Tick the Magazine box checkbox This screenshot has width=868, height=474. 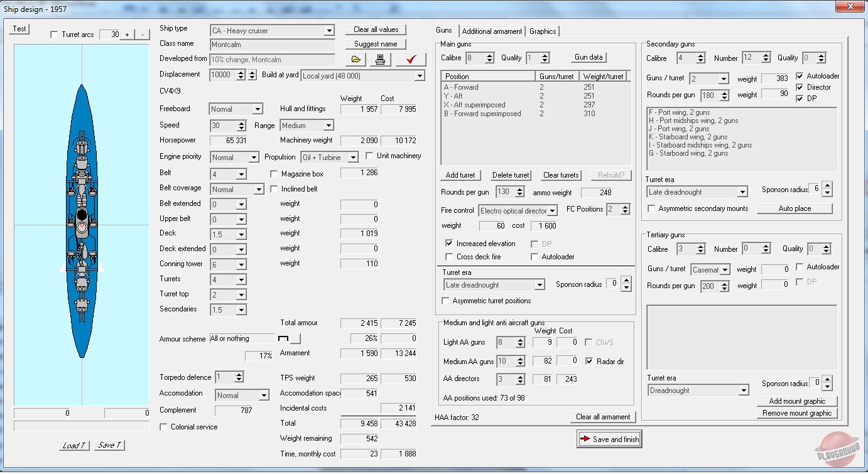coord(274,174)
